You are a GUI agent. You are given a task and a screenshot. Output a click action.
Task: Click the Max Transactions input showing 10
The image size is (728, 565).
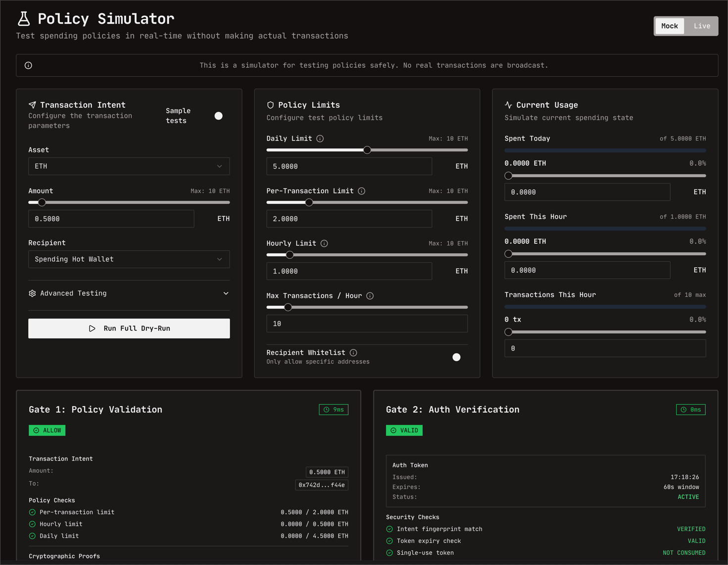pos(367,324)
